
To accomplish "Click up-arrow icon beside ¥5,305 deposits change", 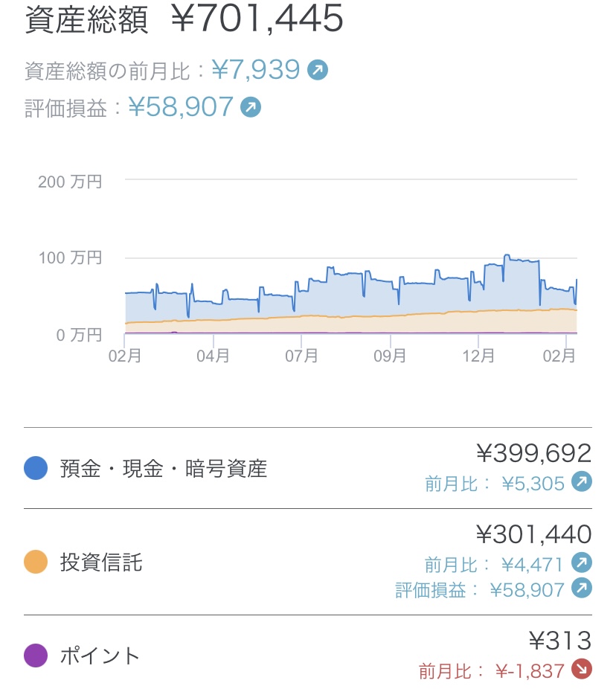I will coord(582,482).
